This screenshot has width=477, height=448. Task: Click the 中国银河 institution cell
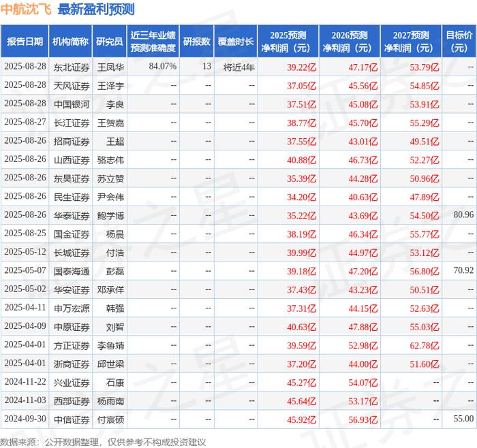72,104
